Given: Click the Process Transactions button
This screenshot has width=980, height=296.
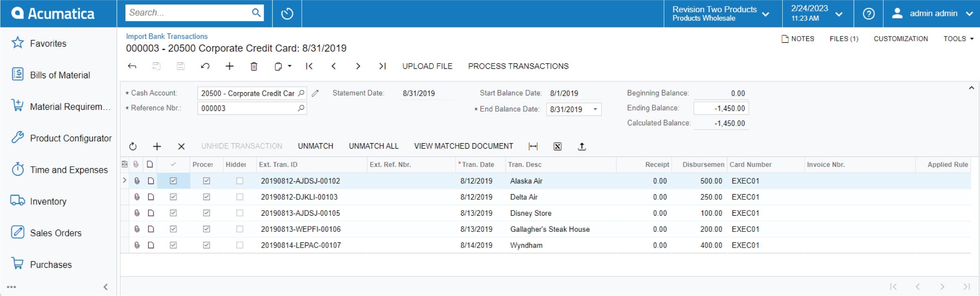Looking at the screenshot, I should point(518,66).
